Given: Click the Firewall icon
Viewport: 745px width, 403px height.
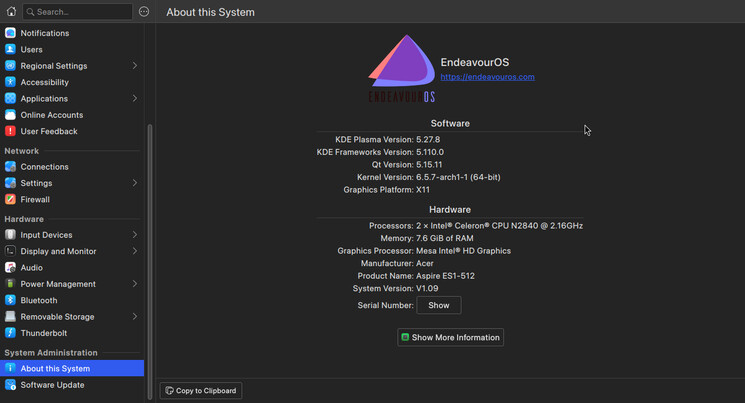Looking at the screenshot, I should tap(10, 199).
